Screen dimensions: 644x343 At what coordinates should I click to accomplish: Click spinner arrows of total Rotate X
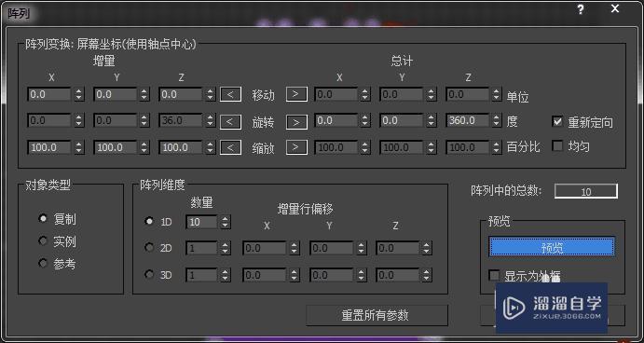[x=364, y=121]
